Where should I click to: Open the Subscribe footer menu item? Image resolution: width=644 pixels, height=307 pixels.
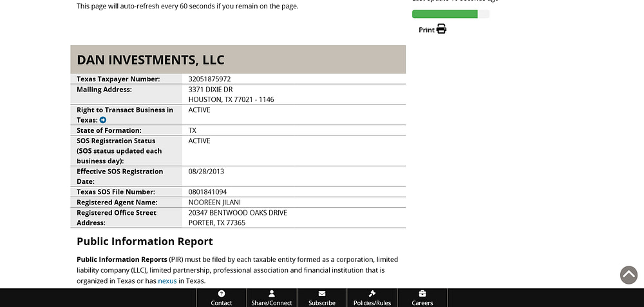pyautogui.click(x=322, y=298)
